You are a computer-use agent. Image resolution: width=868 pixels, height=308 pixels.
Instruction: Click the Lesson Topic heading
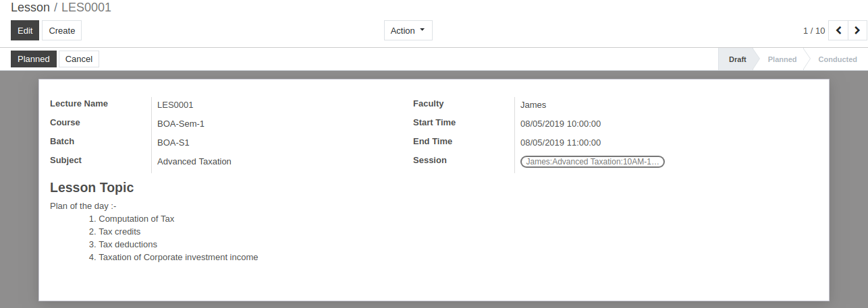[92, 187]
